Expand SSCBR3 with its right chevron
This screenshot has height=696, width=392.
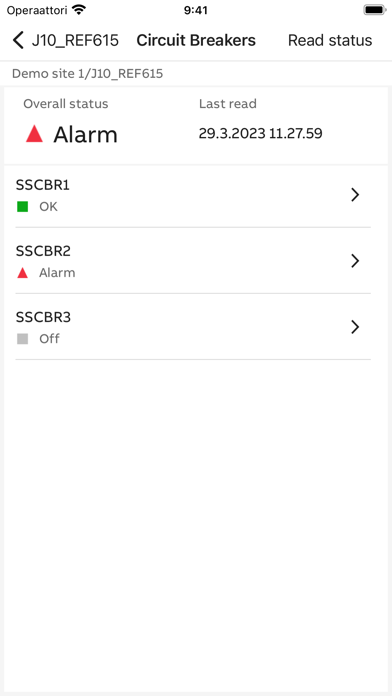tap(355, 327)
